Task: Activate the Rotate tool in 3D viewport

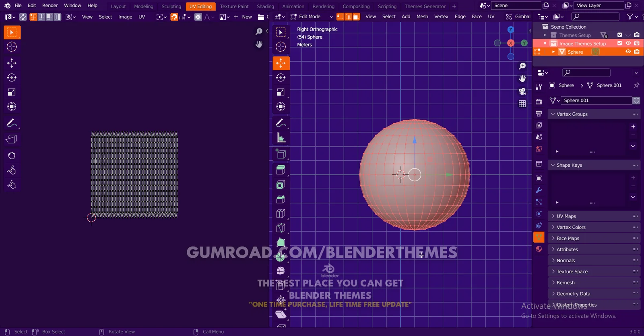Action: (x=281, y=77)
